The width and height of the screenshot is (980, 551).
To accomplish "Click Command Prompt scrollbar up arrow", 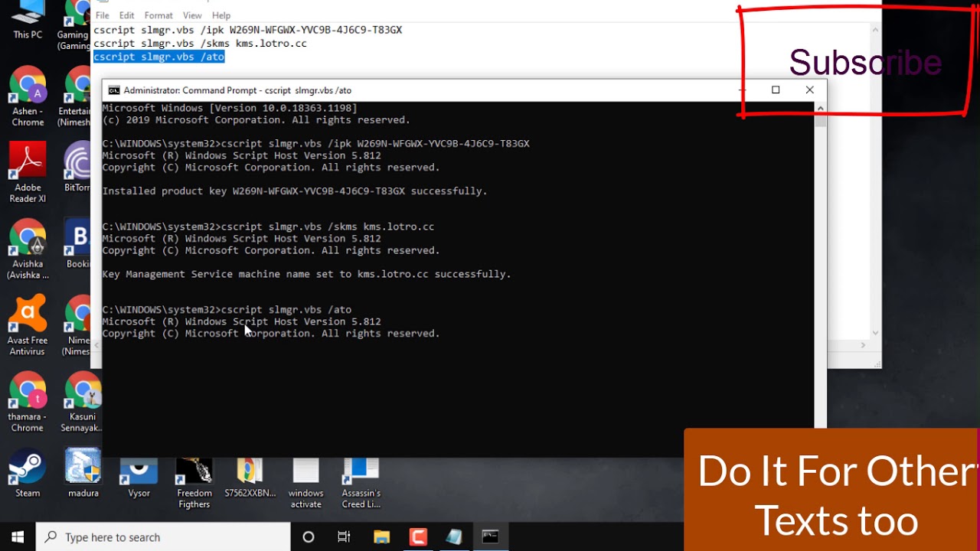I will click(x=820, y=108).
